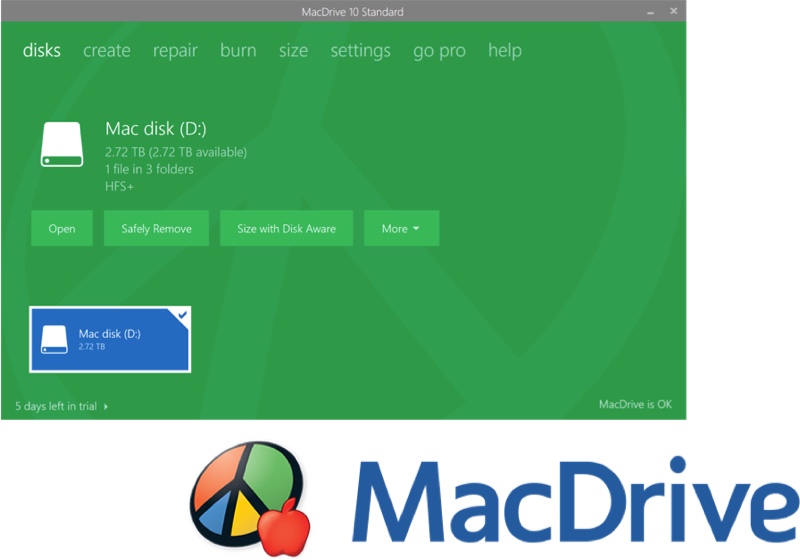The width and height of the screenshot is (800, 560).
Task: Close the MacDrive 10 Standard window
Action: [673, 11]
